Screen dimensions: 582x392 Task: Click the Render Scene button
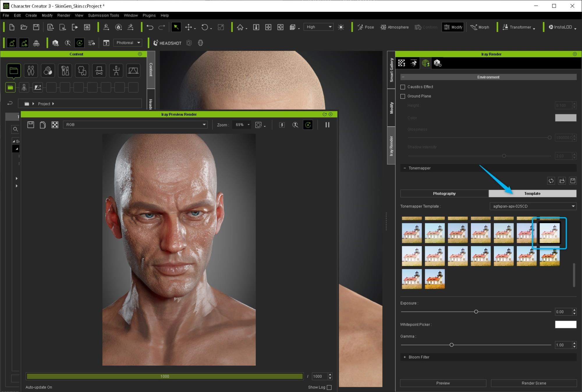click(x=534, y=383)
